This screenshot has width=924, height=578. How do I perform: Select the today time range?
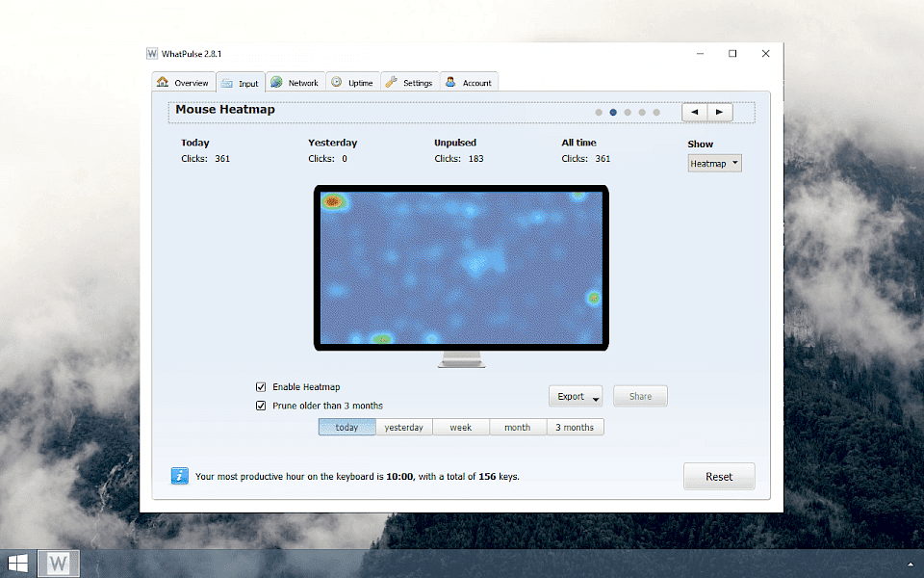pos(347,427)
